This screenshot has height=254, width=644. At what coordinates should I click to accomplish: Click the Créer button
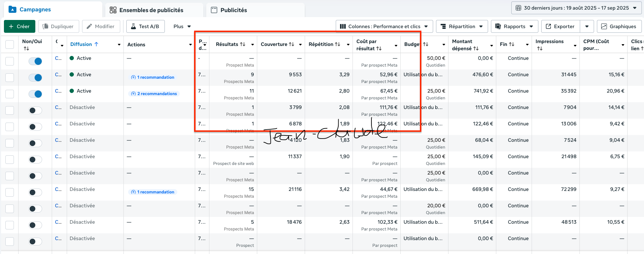(x=19, y=26)
